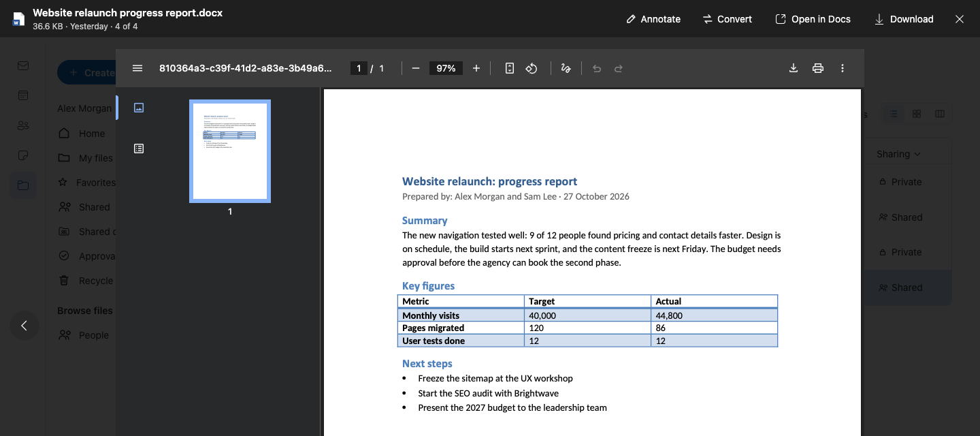The image size is (980, 436).
Task: Click 'Freeze the sitemap at the UX workshop'
Action: 495,378
